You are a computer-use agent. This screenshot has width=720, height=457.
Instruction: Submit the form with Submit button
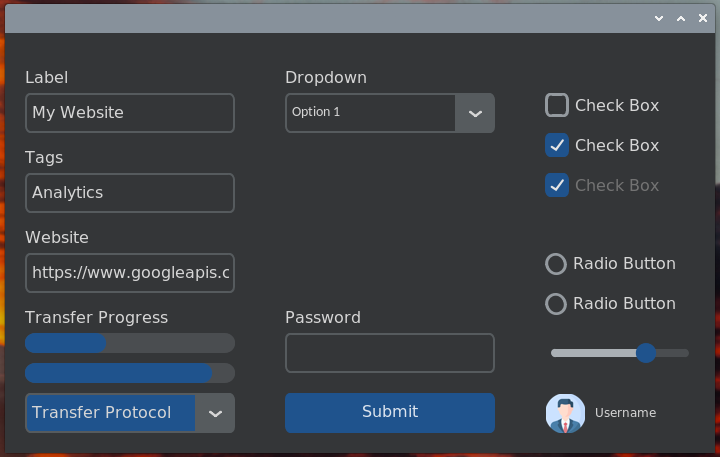390,412
